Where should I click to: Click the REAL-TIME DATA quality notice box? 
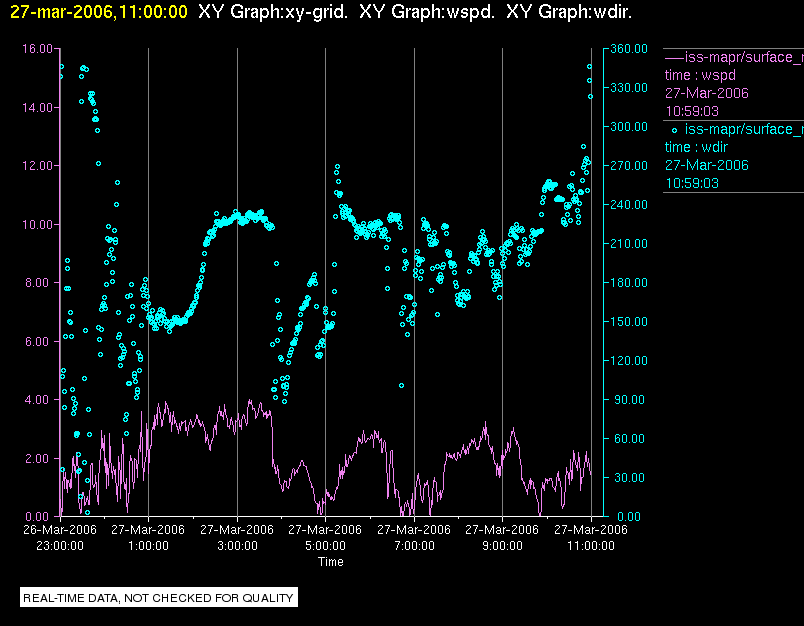pos(159,598)
